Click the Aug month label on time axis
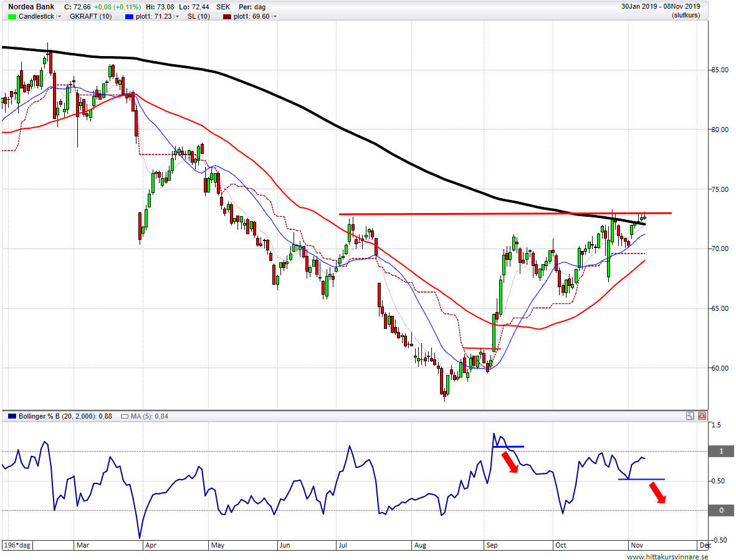The image size is (736, 560). coord(420,545)
